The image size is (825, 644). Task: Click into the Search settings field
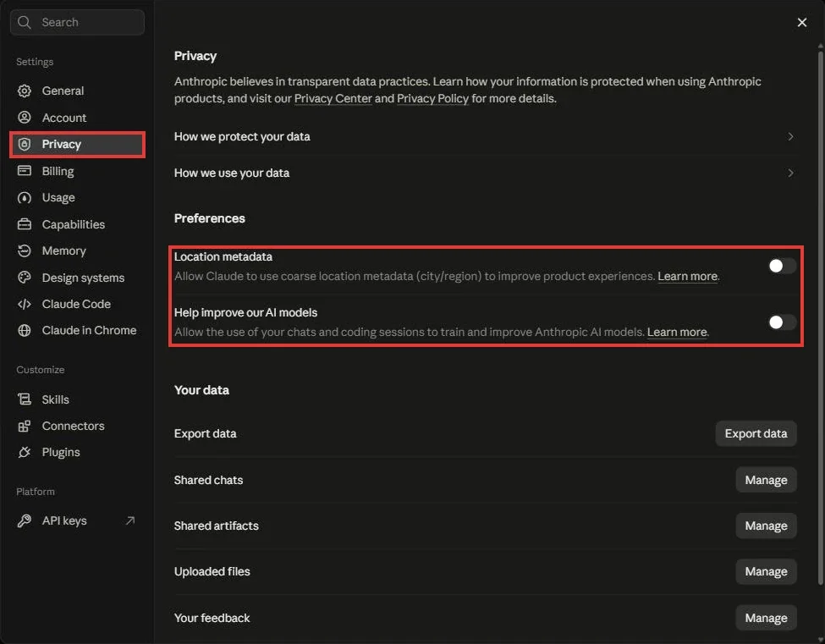click(x=77, y=22)
